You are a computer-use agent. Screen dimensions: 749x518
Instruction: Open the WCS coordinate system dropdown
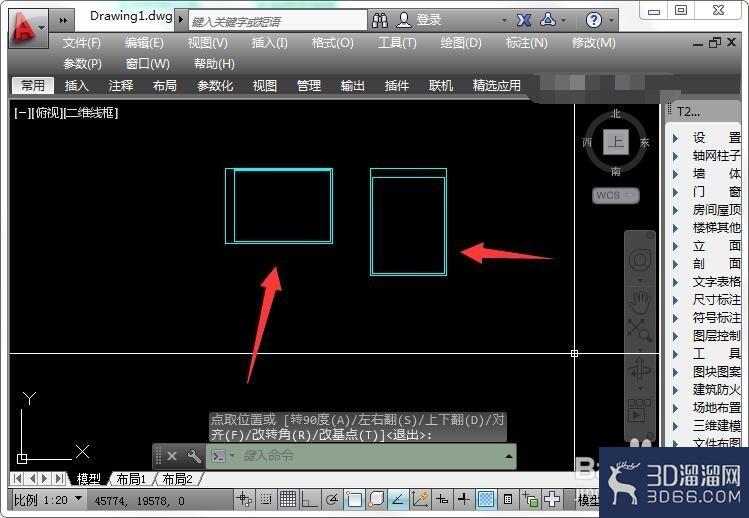click(x=615, y=195)
